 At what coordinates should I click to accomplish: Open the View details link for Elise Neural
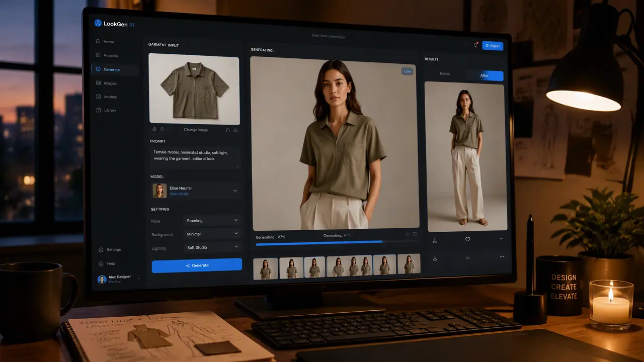[x=179, y=194]
